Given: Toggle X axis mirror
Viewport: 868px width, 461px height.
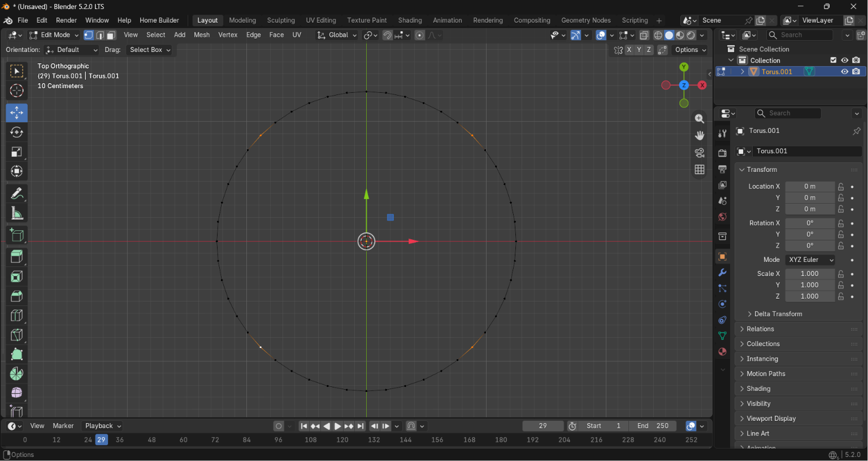Looking at the screenshot, I should tap(629, 50).
